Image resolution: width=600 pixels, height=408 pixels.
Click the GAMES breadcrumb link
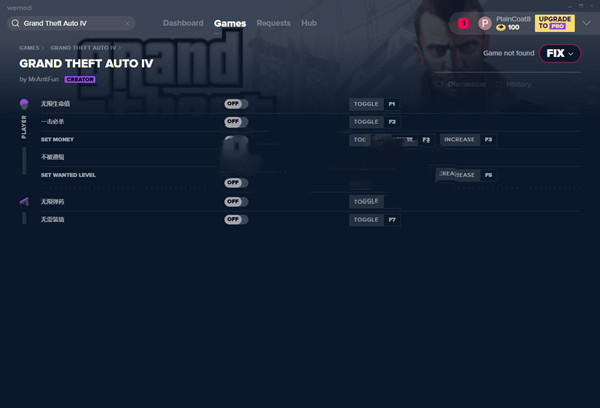click(29, 48)
